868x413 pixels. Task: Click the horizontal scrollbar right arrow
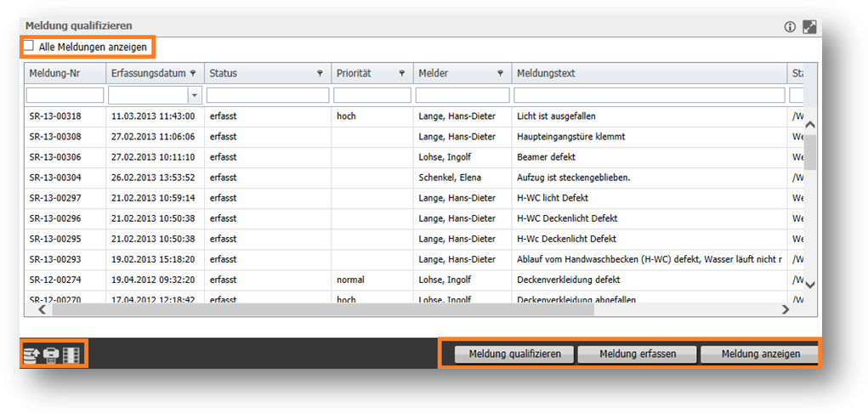point(785,310)
